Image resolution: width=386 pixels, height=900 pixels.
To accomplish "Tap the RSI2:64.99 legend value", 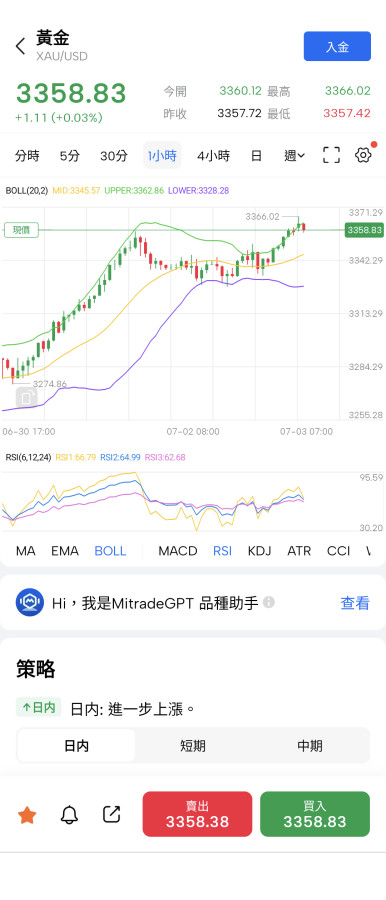I will click(120, 457).
